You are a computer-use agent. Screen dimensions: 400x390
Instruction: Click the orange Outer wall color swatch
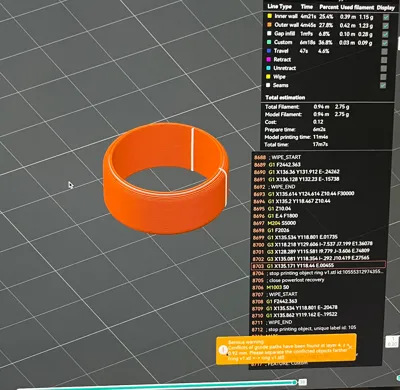click(269, 25)
